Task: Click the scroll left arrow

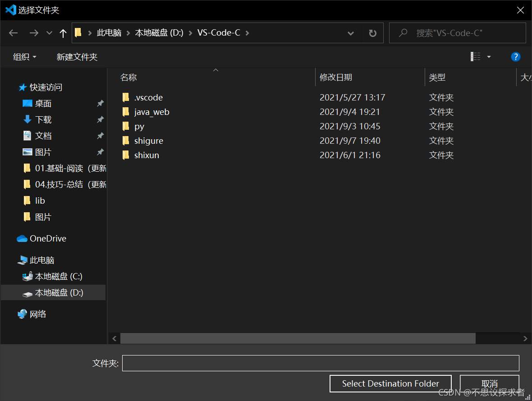Action: click(115, 339)
